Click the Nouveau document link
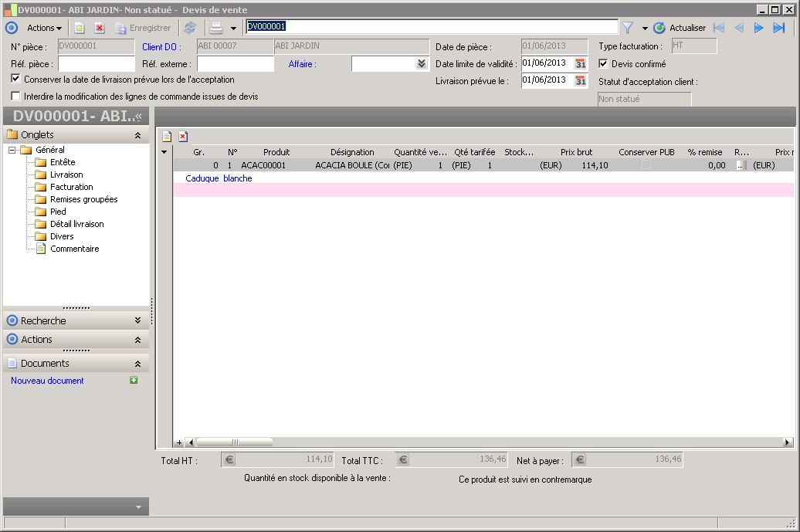 click(x=47, y=381)
